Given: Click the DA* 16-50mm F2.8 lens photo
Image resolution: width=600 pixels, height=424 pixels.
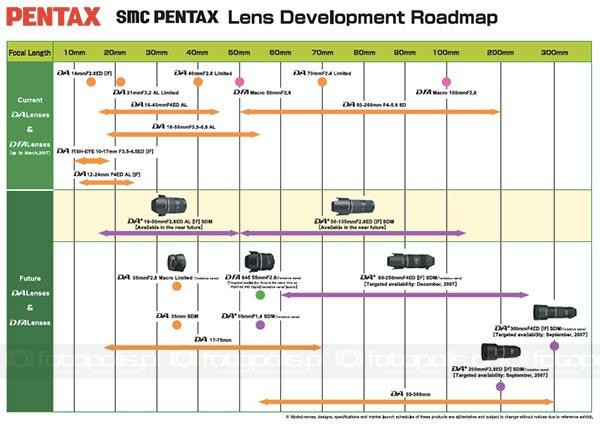Looking at the screenshot, I should point(169,205).
